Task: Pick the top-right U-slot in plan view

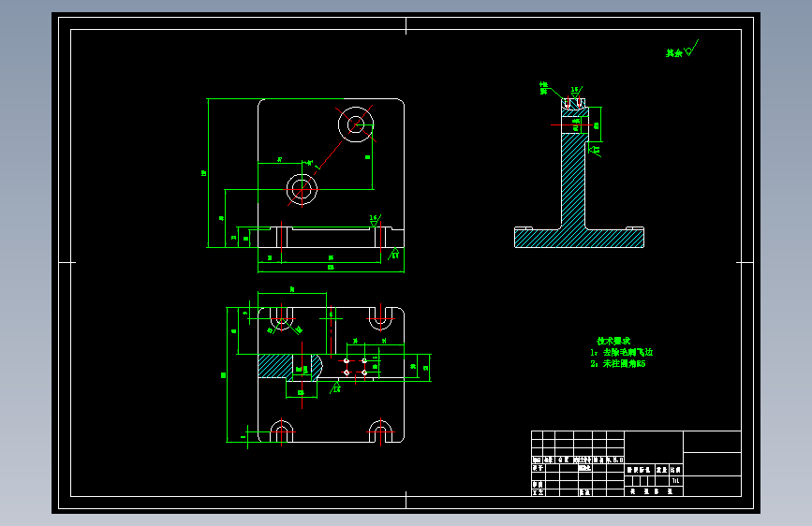Action: (x=380, y=318)
